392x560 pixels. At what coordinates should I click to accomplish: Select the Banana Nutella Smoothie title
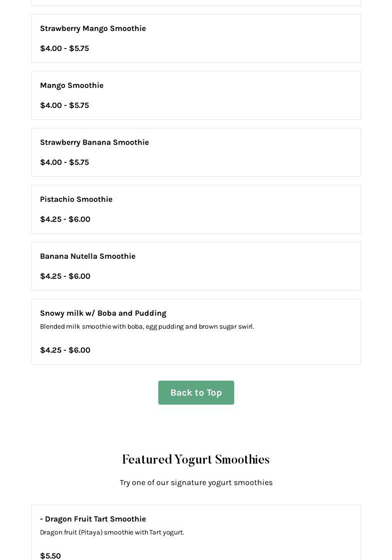tap(87, 256)
